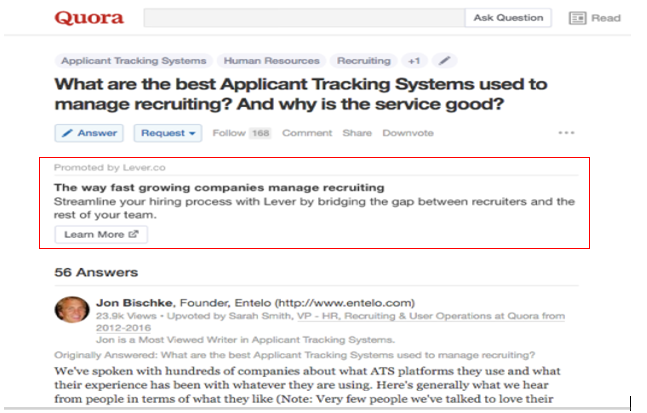Click the 'Promoted by Lever.co' label
The width and height of the screenshot is (647, 413).
pos(110,168)
